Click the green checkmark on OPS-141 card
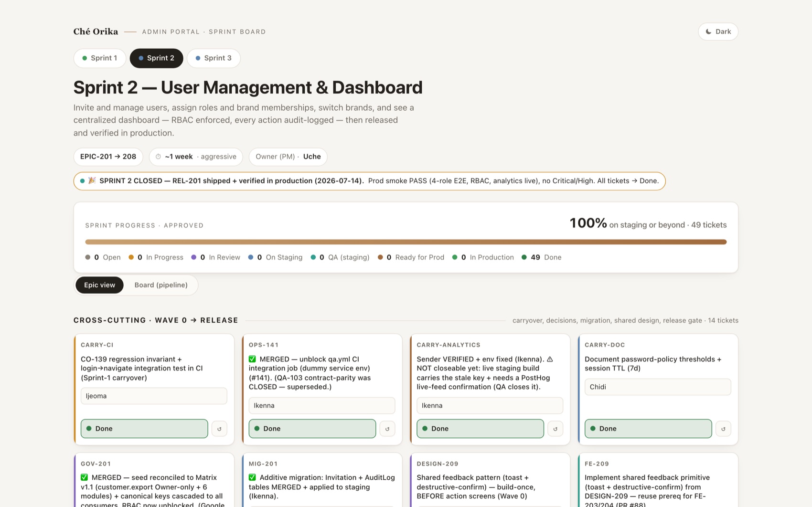This screenshot has height=507, width=812. (x=252, y=359)
